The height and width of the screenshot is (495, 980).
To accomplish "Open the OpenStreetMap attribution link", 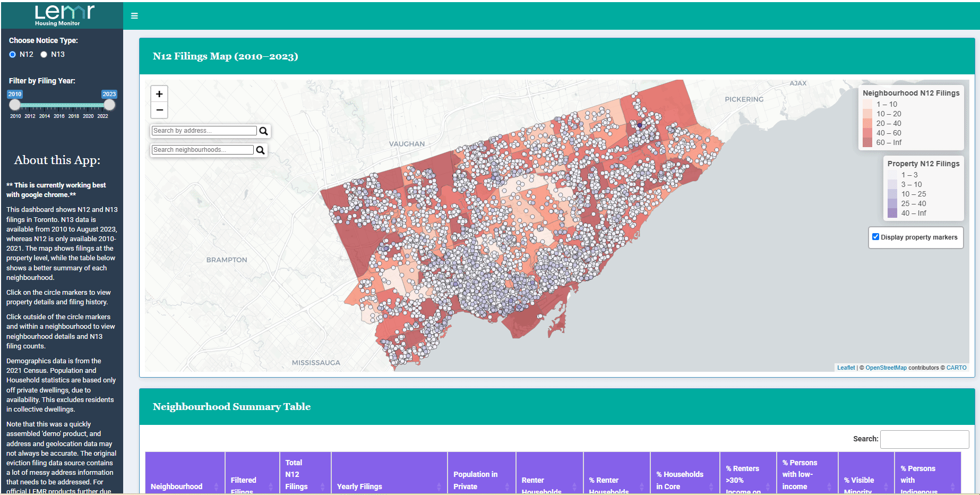I will click(x=886, y=368).
